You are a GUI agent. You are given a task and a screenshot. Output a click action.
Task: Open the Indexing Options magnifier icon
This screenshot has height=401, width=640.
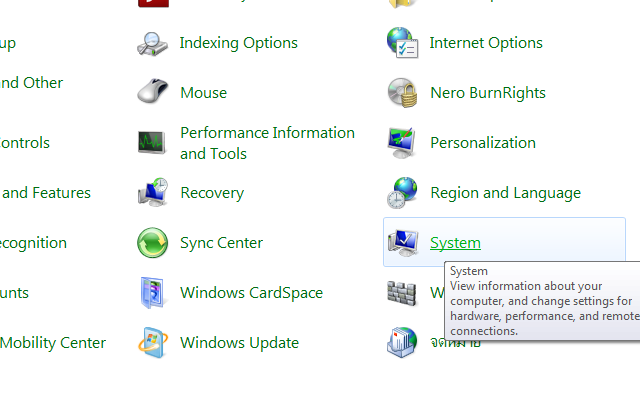pos(153,43)
